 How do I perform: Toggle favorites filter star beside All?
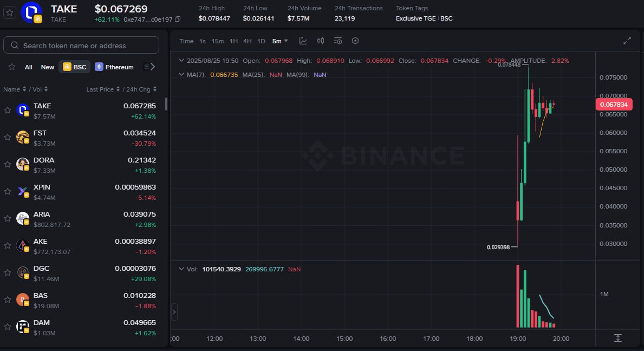click(12, 67)
